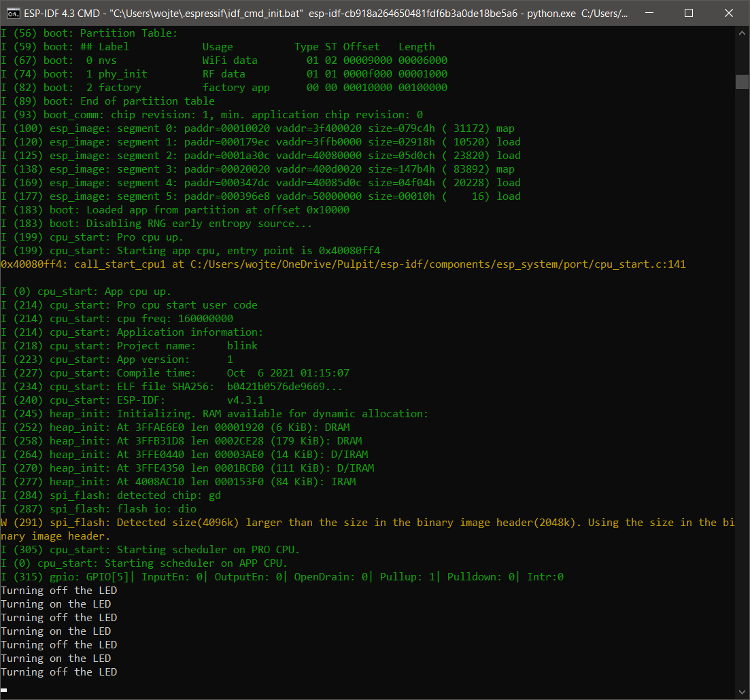
Task: Click the 'gpio: GPIO[5]' configuration line
Action: pyautogui.click(x=282, y=577)
